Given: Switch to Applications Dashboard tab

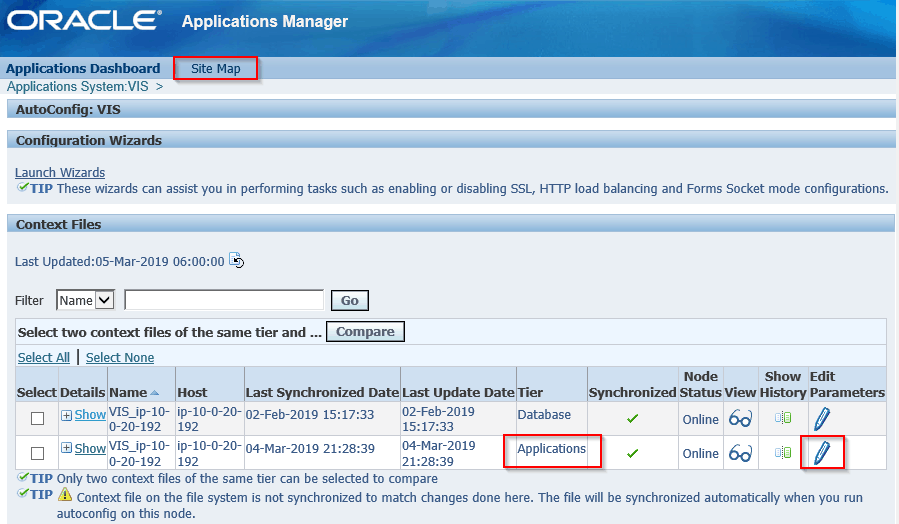Looking at the screenshot, I should coord(83,68).
